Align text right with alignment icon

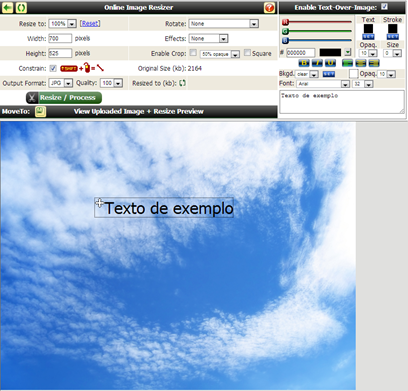pyautogui.click(x=374, y=63)
